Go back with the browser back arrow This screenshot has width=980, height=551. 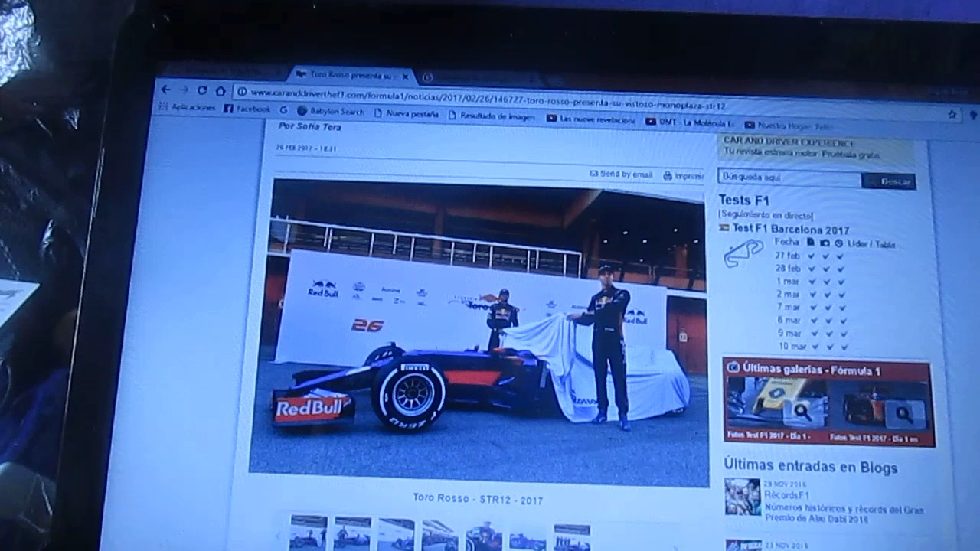click(165, 90)
